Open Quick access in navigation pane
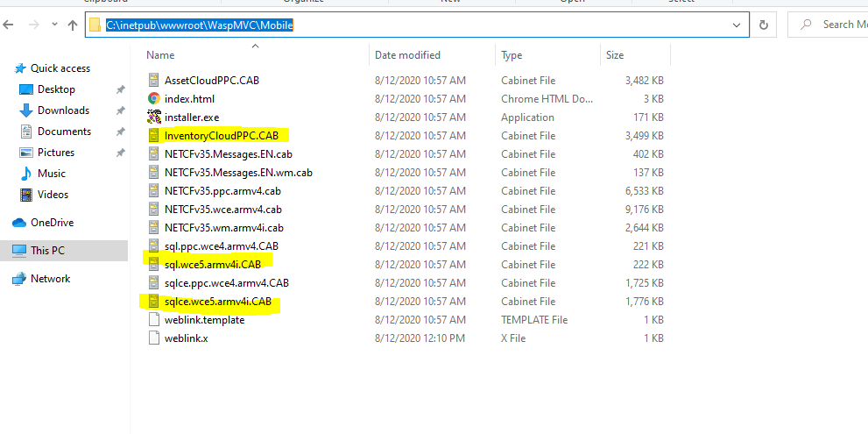This screenshot has height=434, width=868. (x=60, y=68)
